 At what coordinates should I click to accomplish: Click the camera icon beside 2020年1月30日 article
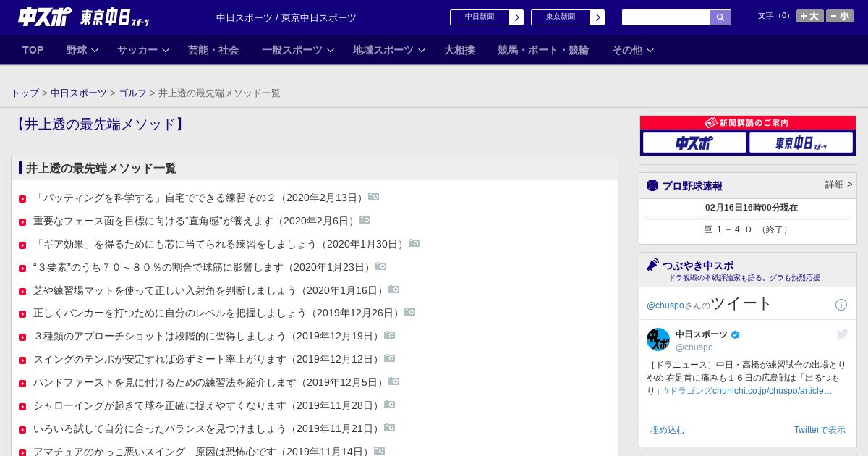tap(414, 243)
